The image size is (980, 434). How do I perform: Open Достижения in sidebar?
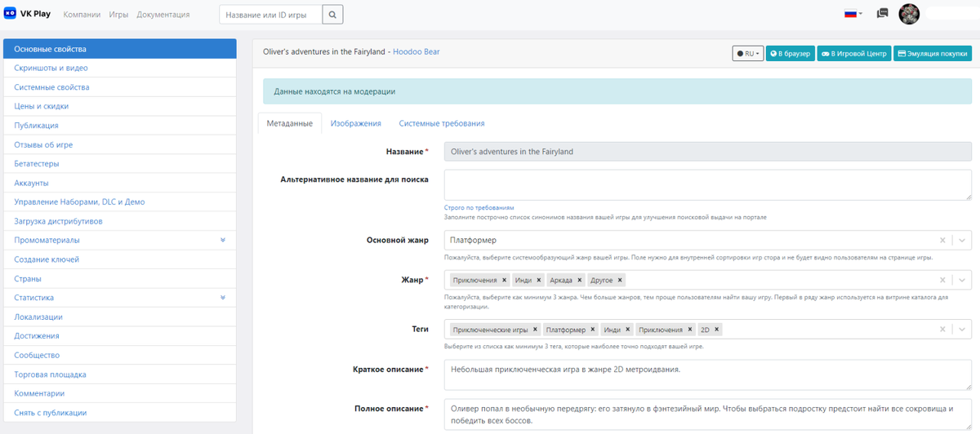point(120,336)
